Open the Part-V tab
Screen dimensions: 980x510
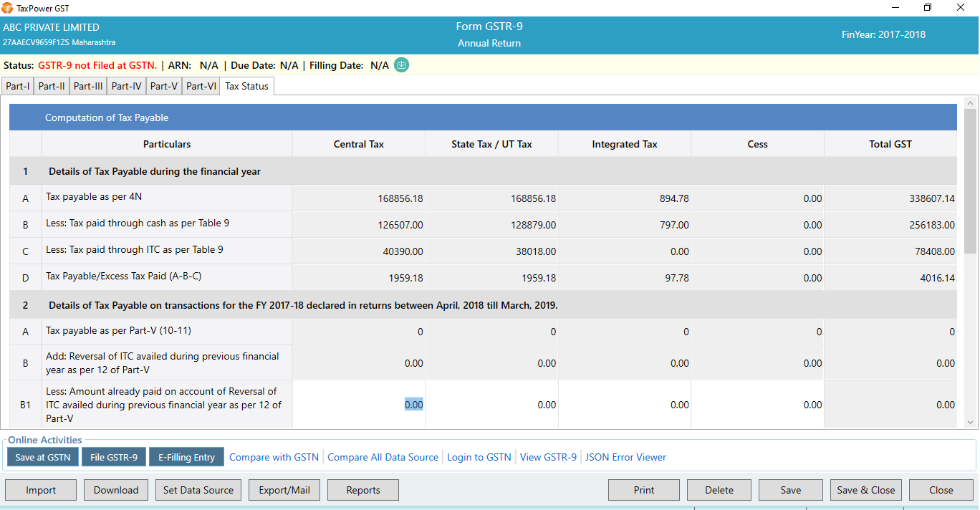164,86
